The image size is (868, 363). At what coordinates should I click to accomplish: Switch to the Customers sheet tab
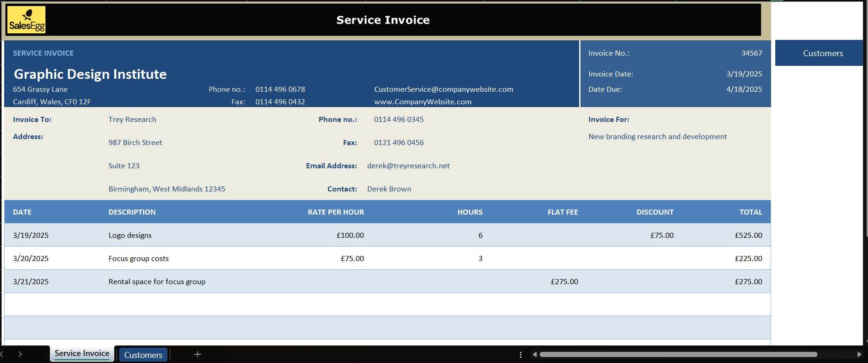(143, 355)
